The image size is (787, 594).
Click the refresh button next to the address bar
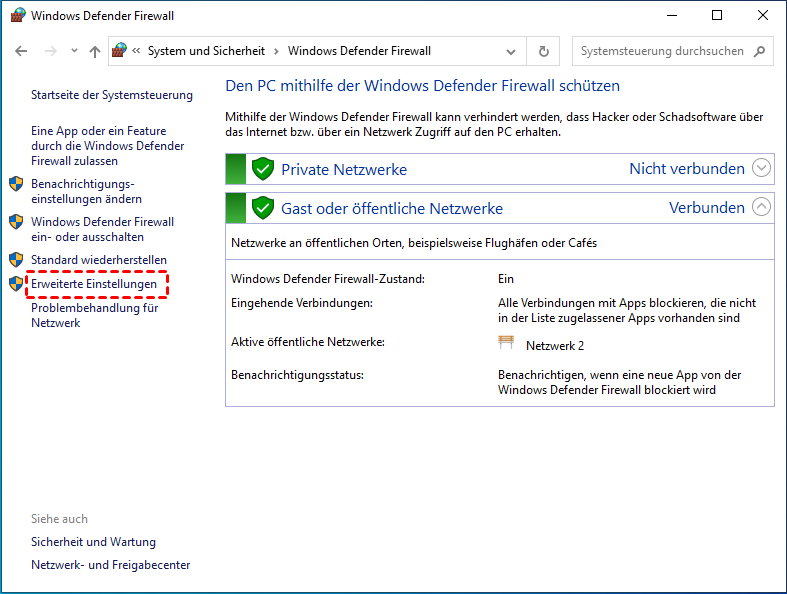tap(543, 51)
